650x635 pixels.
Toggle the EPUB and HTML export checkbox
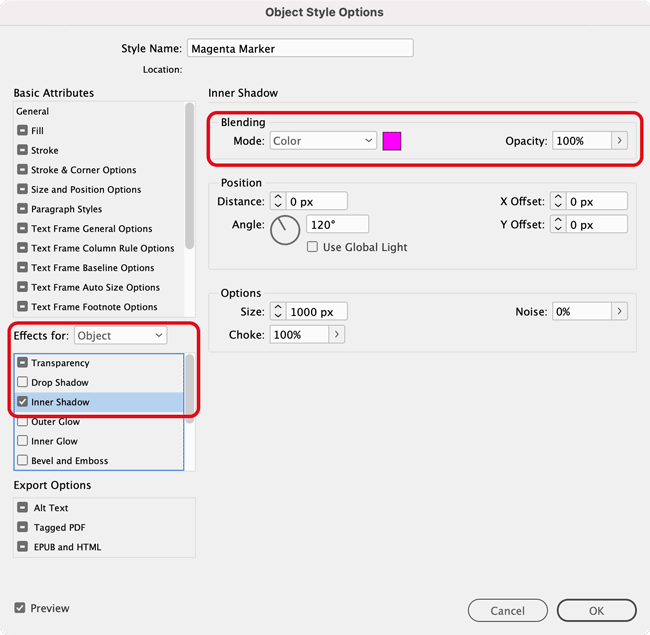[22, 546]
